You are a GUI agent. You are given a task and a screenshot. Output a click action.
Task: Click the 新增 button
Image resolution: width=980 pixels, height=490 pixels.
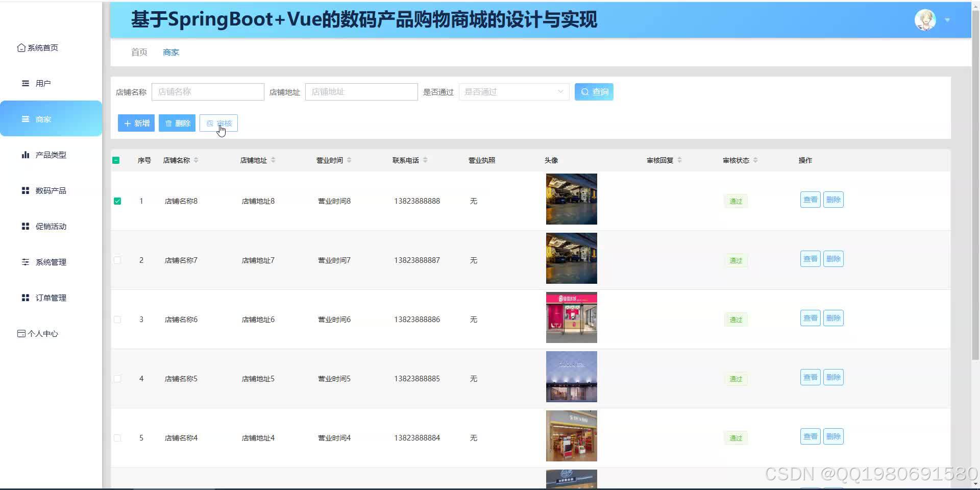[x=136, y=123]
